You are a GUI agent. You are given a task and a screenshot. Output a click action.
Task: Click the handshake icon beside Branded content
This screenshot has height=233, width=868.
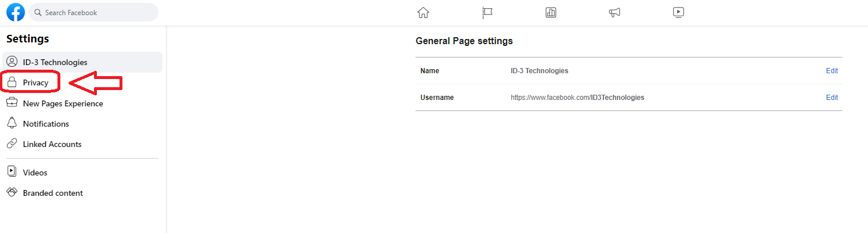pos(12,192)
